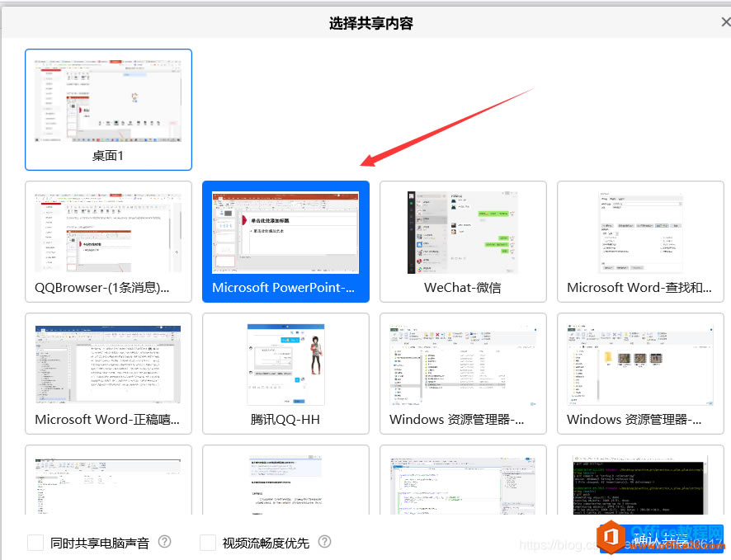Image resolution: width=731 pixels, height=560 pixels.
Task: Enable 视频流畅度优先 checkbox
Action: [207, 543]
